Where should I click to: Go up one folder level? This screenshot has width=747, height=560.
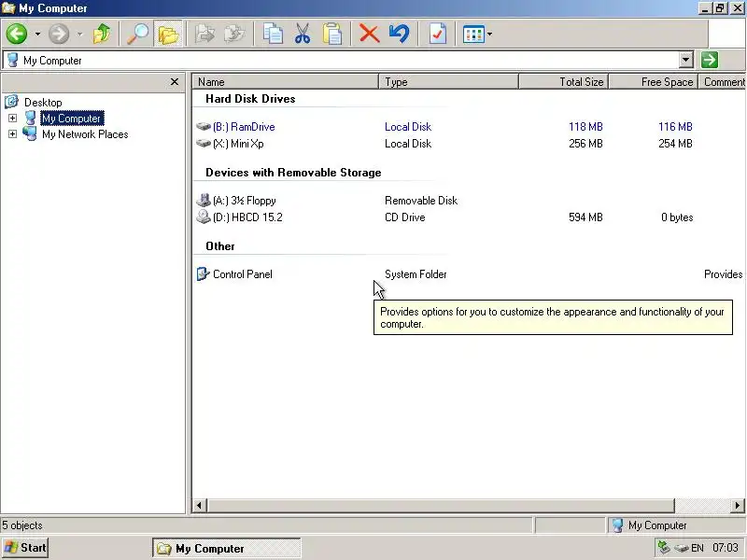(x=102, y=34)
